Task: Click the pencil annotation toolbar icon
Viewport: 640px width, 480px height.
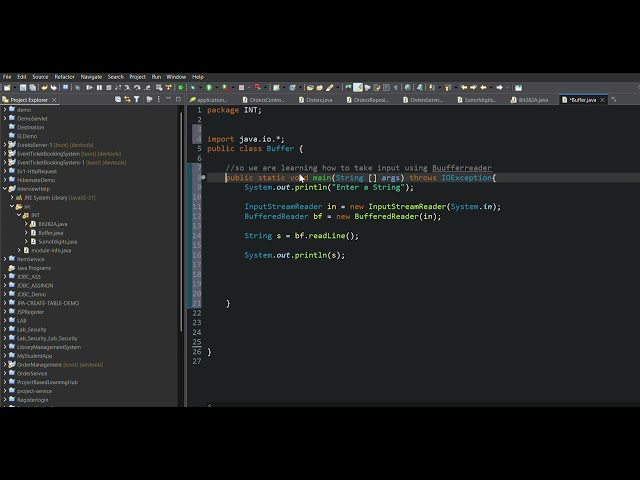Action: 329,87
